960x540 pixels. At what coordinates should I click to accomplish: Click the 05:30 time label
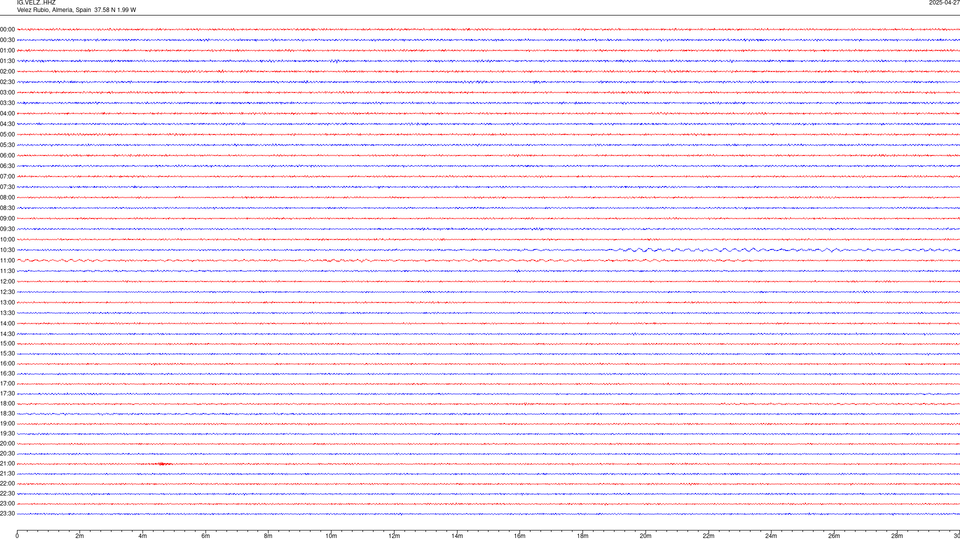7,145
